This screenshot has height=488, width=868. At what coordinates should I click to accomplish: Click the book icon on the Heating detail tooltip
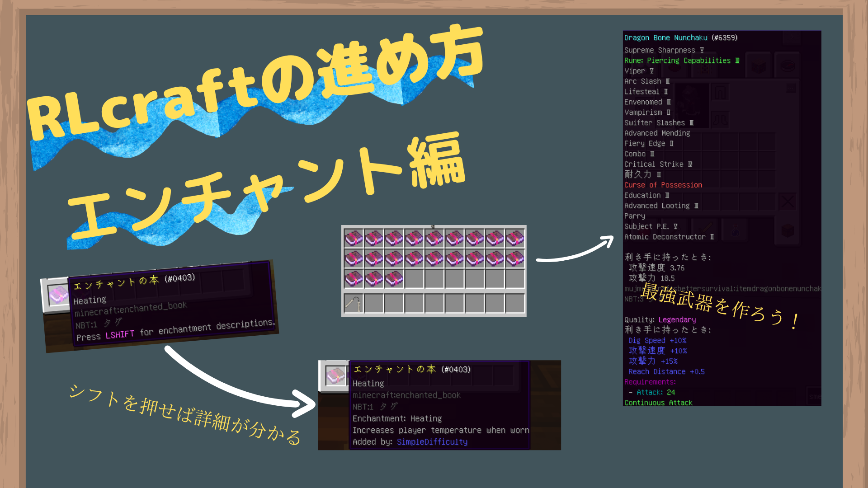click(x=335, y=376)
